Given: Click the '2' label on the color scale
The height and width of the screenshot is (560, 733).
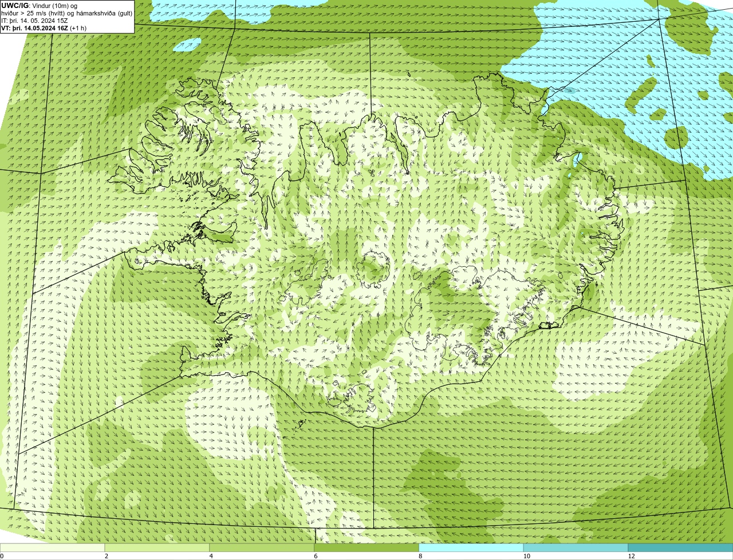Looking at the screenshot, I should 107,556.
